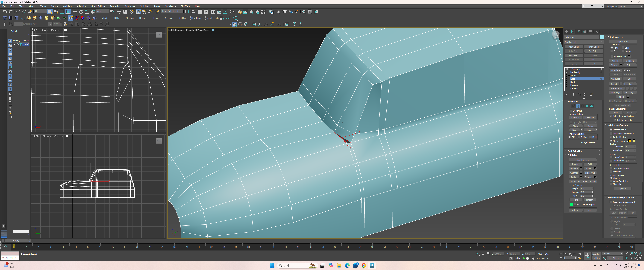Expand the Symmetry modifier arrow
644x270 pixels.
[570, 69]
